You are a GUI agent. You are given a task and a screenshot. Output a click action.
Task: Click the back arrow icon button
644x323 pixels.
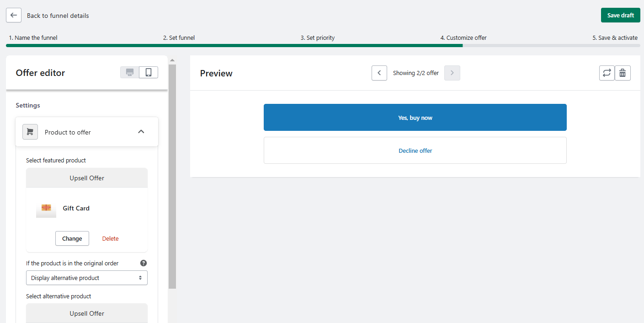coord(14,15)
